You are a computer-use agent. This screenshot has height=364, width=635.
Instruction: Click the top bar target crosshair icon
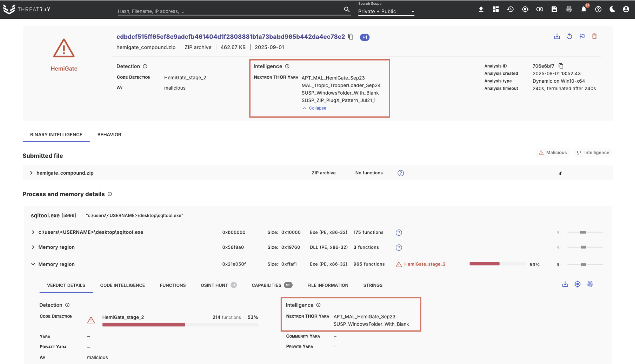click(525, 9)
